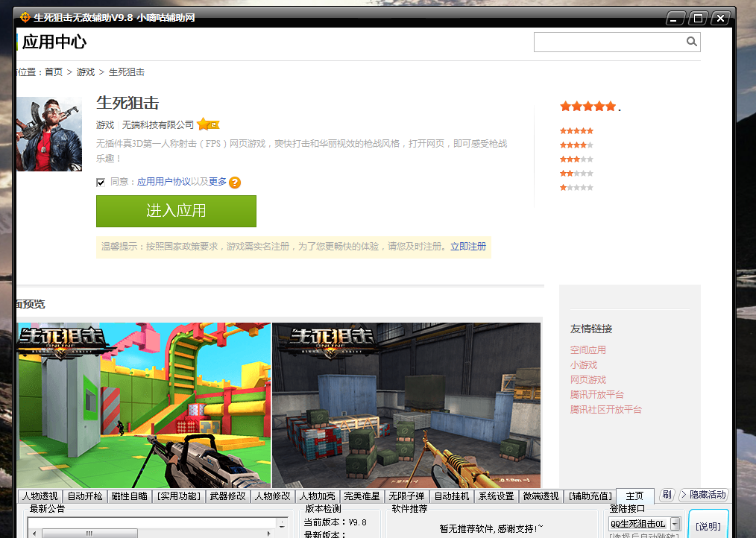Click the 应用中心 page heading
The height and width of the screenshot is (538, 756).
tap(54, 42)
